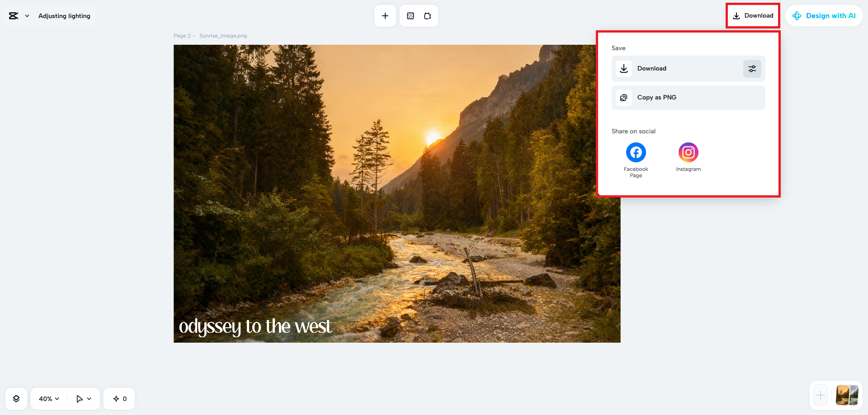Open the 40% zoom dropdown
The width and height of the screenshot is (868, 415).
(49, 399)
